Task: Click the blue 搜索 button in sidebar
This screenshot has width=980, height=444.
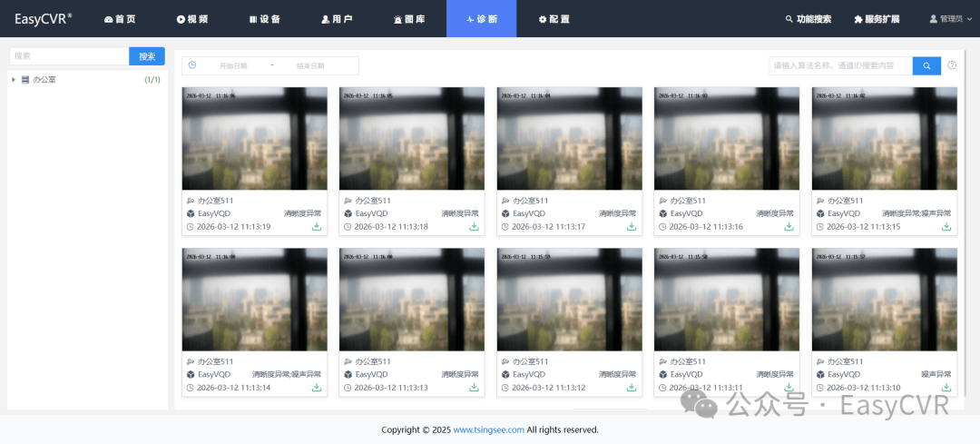Action: [x=147, y=56]
